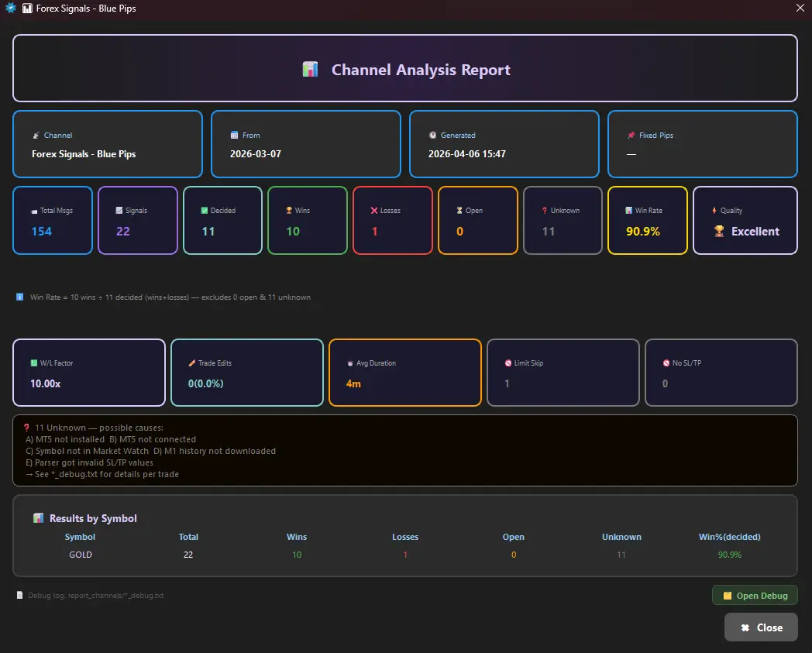Screen dimensions: 812x653
Task: Click the hourglass icon on Open card
Action: [x=459, y=211]
